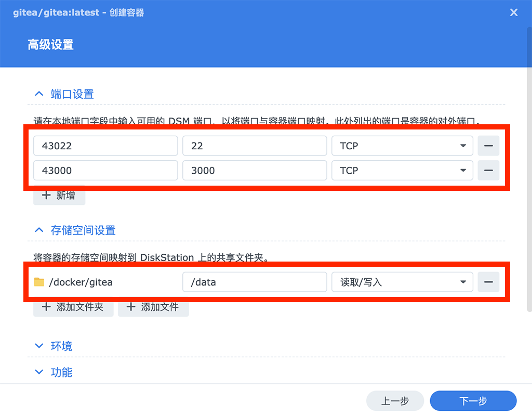Delete the /docker/gitea volume mapping
The width and height of the screenshot is (532, 416).
[488, 282]
